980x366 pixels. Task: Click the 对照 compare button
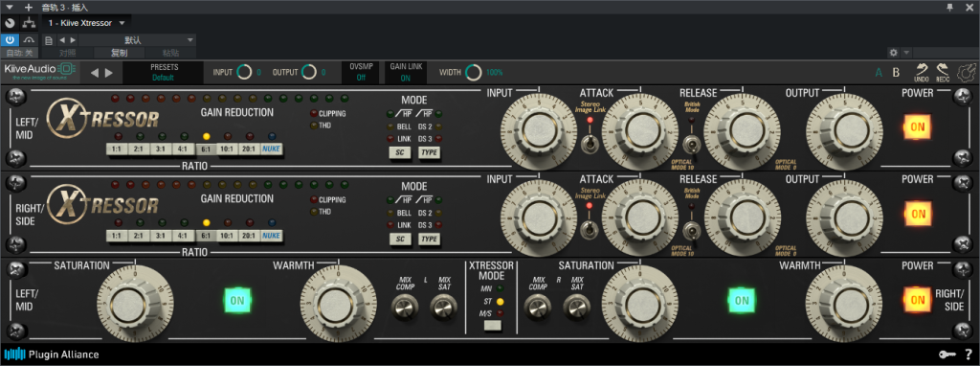[x=68, y=53]
